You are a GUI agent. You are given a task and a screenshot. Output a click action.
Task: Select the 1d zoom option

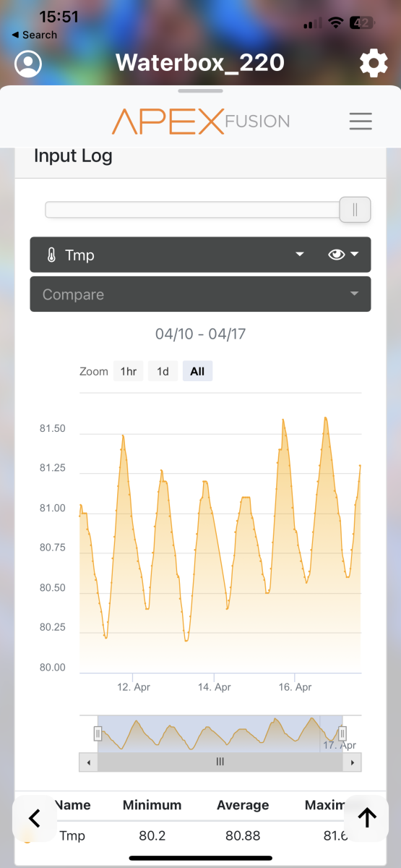tap(163, 372)
